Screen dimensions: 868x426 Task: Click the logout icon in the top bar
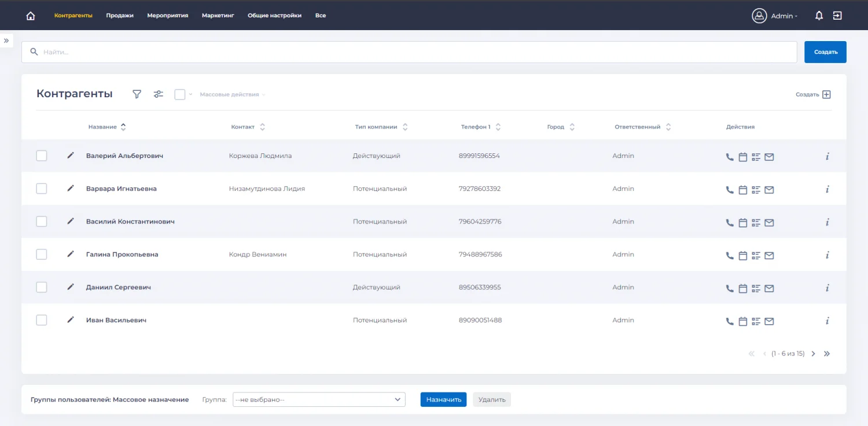tap(837, 16)
